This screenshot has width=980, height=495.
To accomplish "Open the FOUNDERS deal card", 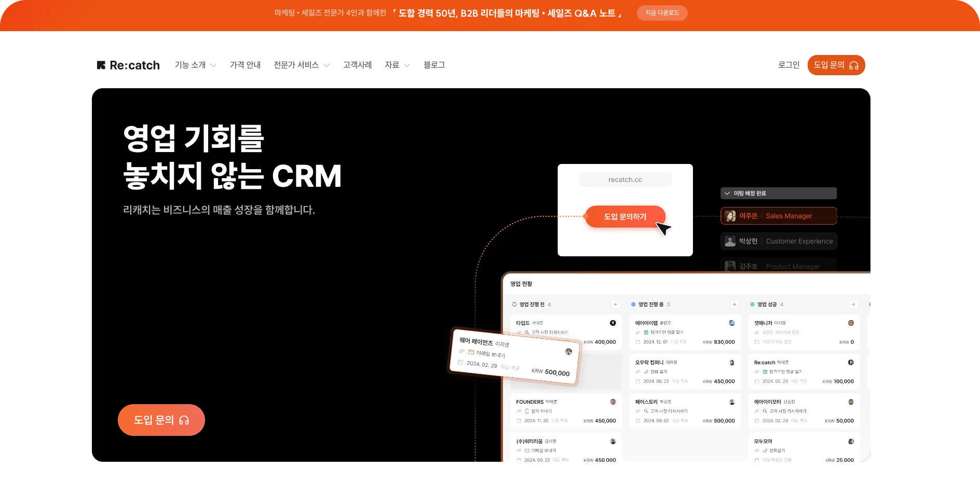I will pos(566,411).
